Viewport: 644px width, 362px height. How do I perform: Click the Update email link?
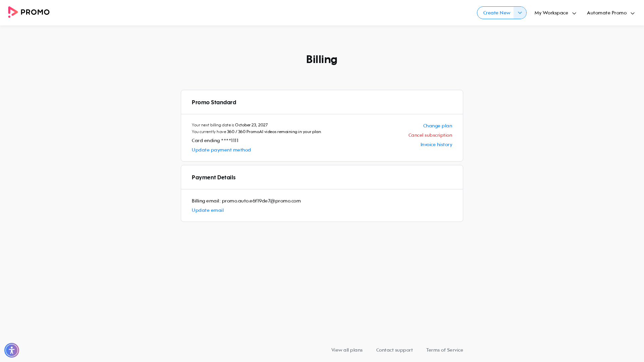[208, 210]
